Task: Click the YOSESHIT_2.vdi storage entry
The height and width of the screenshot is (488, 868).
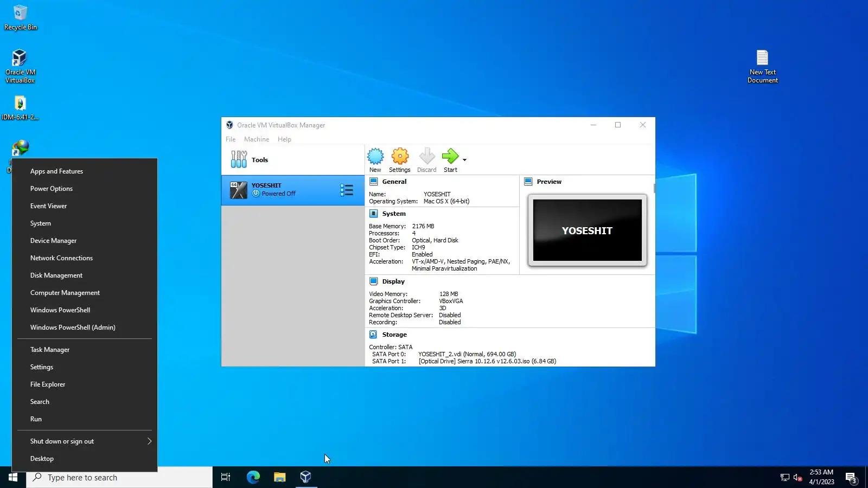Action: (x=467, y=354)
